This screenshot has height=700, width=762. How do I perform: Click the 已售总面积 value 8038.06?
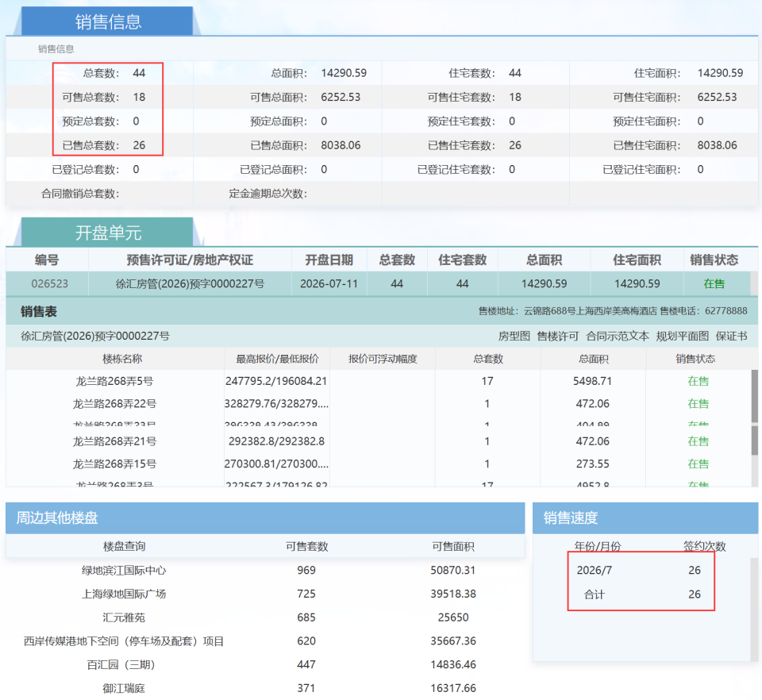[341, 145]
